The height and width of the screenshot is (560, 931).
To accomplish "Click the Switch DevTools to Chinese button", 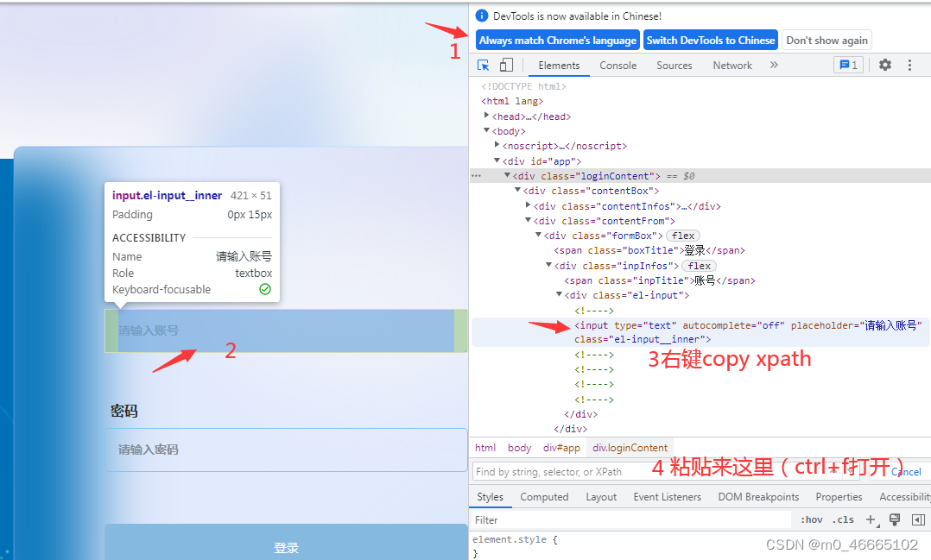I will click(x=710, y=40).
